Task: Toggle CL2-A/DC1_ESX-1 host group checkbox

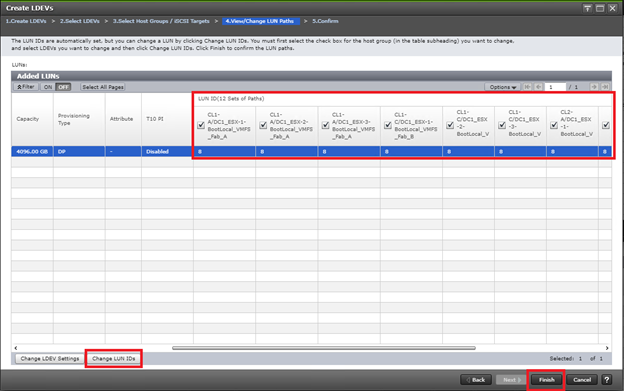Action: [554, 125]
